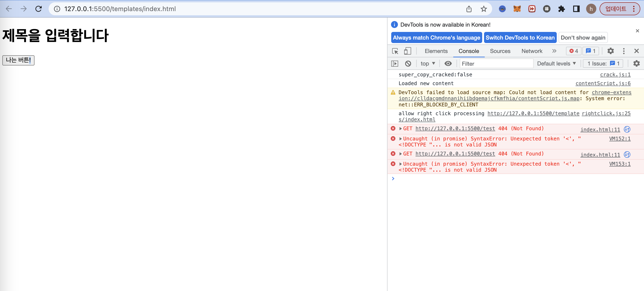This screenshot has height=291, width=644.
Task: Open the MetaMask fox extension
Action: pos(517,9)
